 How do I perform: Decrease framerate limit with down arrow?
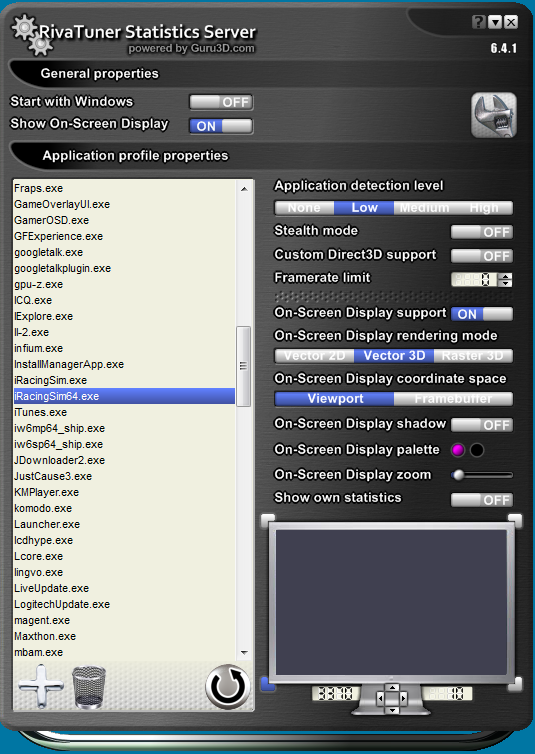coord(505,283)
